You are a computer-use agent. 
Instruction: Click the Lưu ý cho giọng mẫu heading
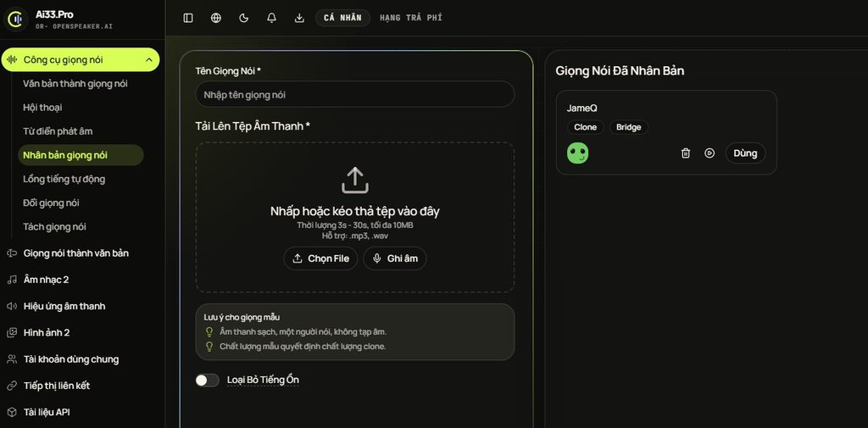tap(242, 317)
